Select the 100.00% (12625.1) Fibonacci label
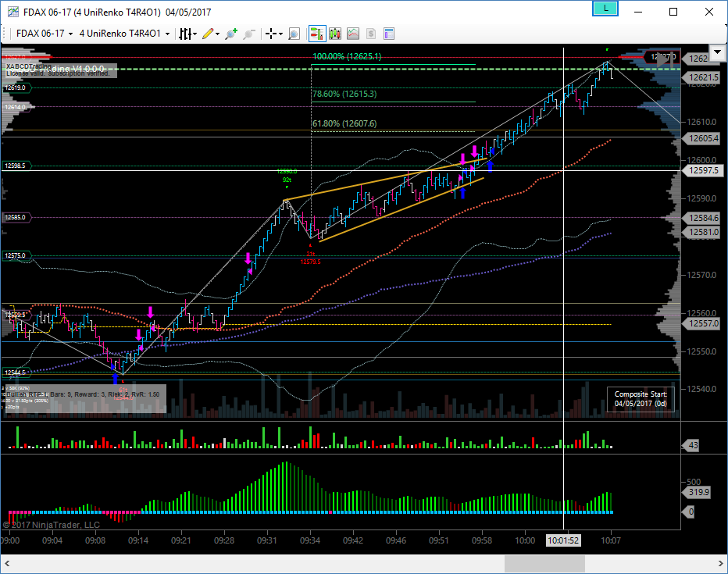The height and width of the screenshot is (574, 728). [x=347, y=56]
